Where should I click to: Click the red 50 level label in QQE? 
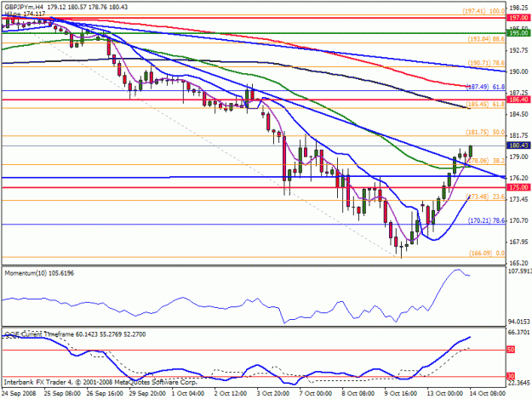[511, 350]
